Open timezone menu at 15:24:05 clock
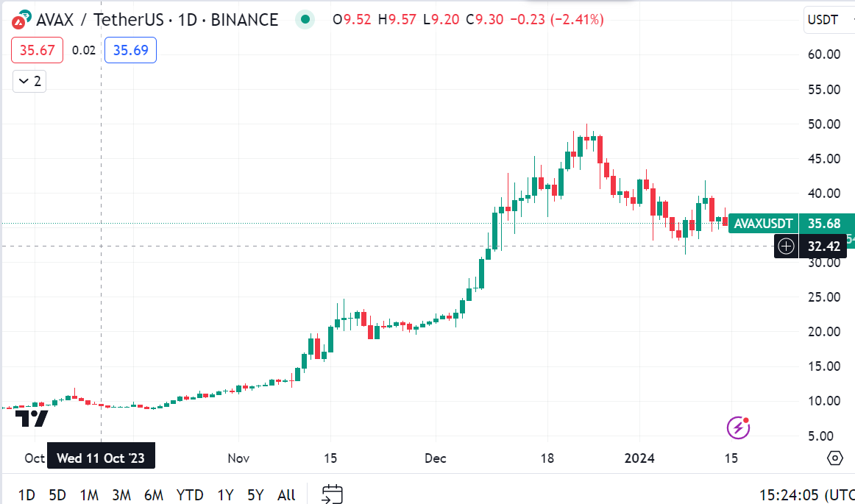Viewport: 855px width, 504px height. click(x=806, y=494)
